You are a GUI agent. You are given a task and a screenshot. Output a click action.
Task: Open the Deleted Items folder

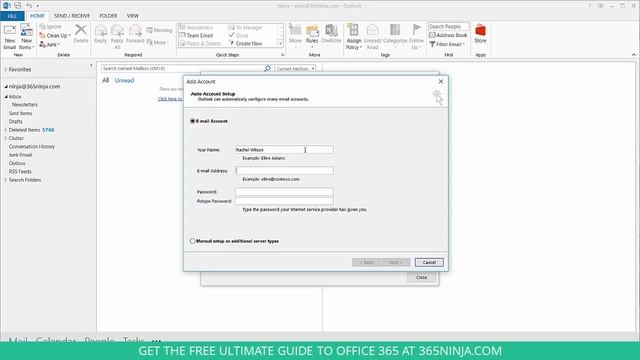(24, 130)
